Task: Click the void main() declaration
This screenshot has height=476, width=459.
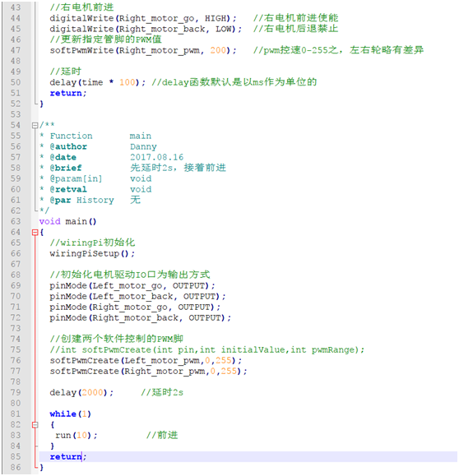Action: tap(67, 221)
